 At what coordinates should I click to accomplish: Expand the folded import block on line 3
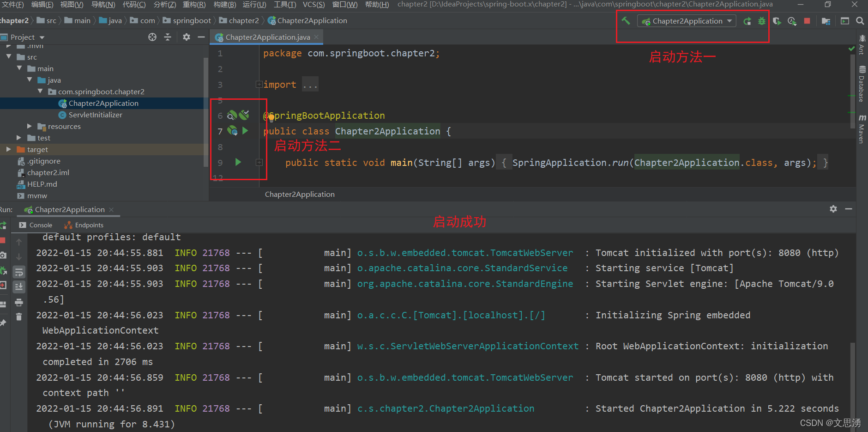(259, 84)
